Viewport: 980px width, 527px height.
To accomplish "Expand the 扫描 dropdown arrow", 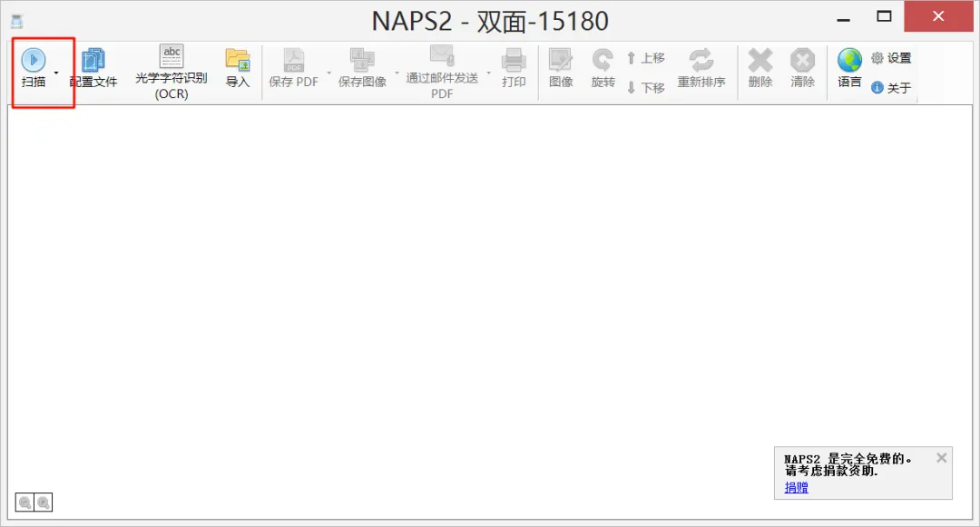I will click(x=56, y=73).
